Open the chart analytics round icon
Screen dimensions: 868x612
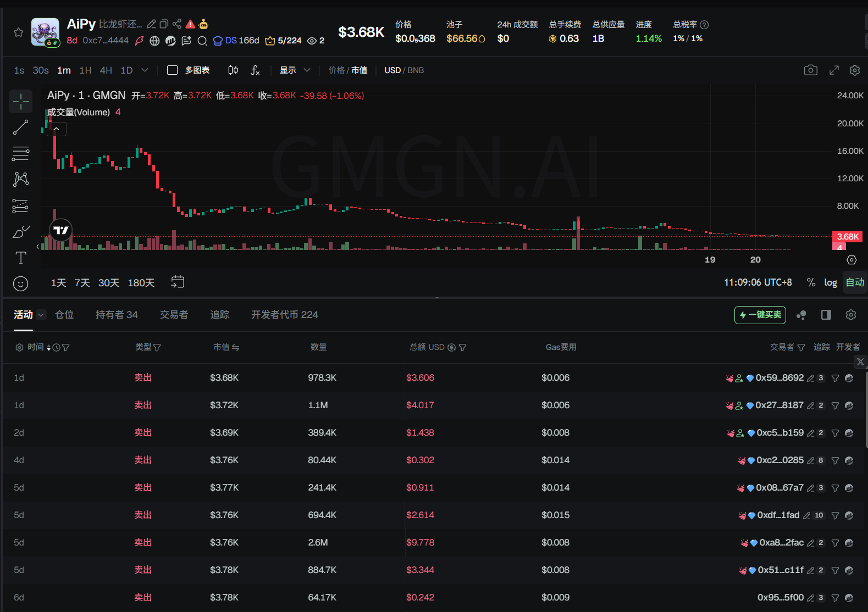tap(170, 41)
